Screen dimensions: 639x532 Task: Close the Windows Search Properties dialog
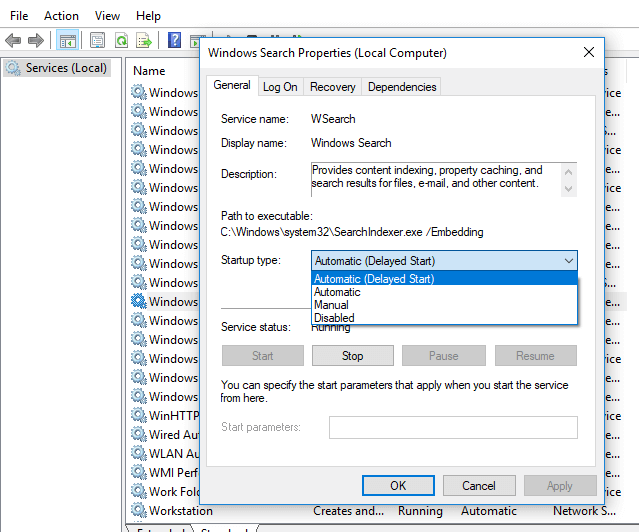tap(588, 52)
